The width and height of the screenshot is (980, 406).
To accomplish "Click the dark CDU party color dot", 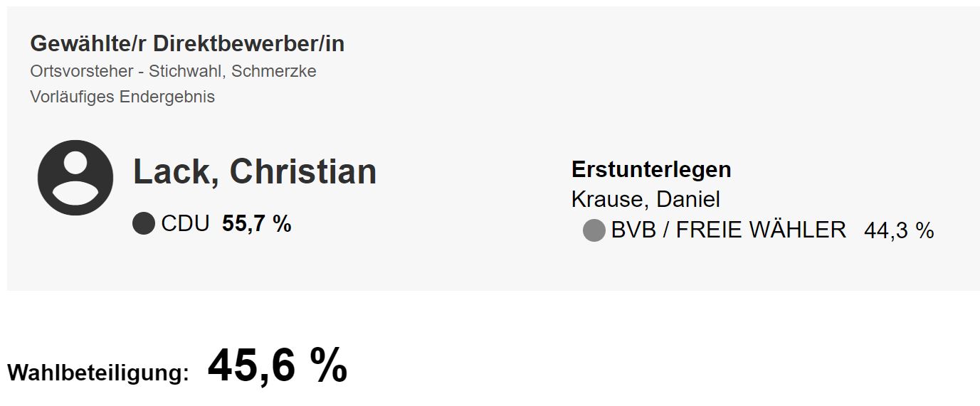I will 144,225.
